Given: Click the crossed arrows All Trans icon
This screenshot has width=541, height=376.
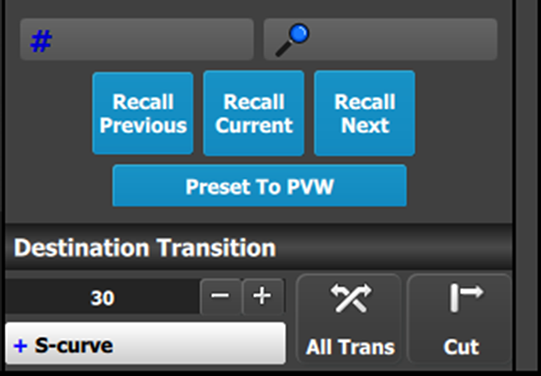Looking at the screenshot, I should coord(351,298).
